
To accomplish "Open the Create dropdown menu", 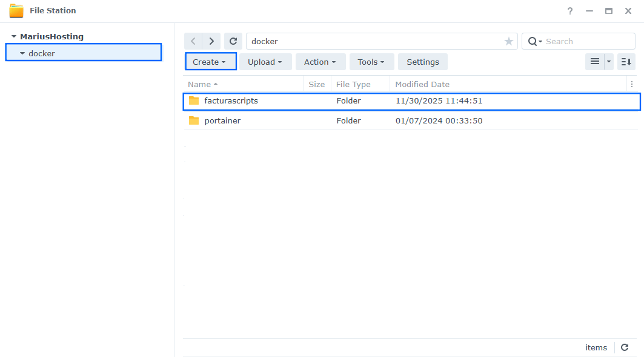I will (210, 62).
